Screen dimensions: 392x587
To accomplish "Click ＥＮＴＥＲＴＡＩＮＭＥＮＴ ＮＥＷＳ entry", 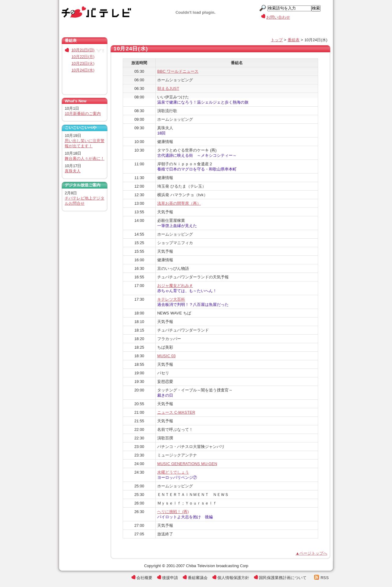I will click(x=193, y=495).
